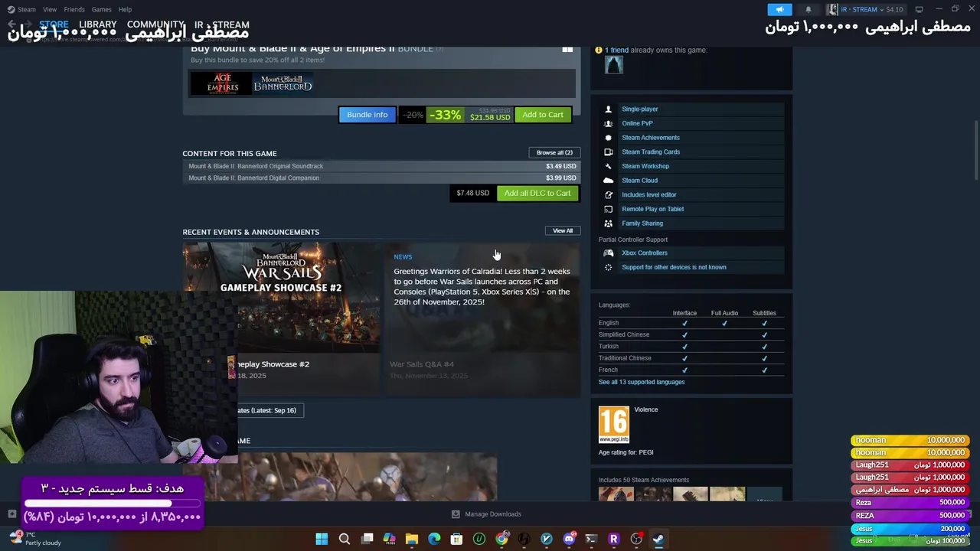Click Add all DLC to Cart
Viewport: 980px width, 551px height.
[537, 193]
